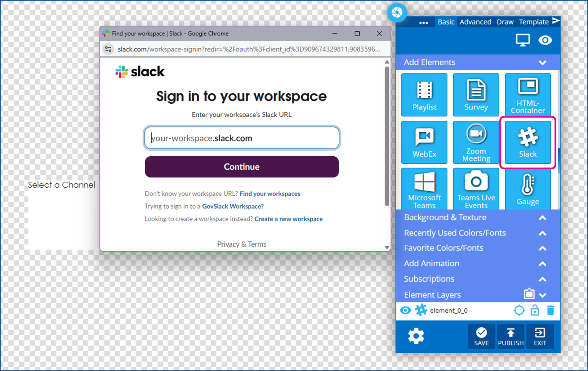Open the Privacy & Terms link
The height and width of the screenshot is (371, 588).
(x=242, y=244)
